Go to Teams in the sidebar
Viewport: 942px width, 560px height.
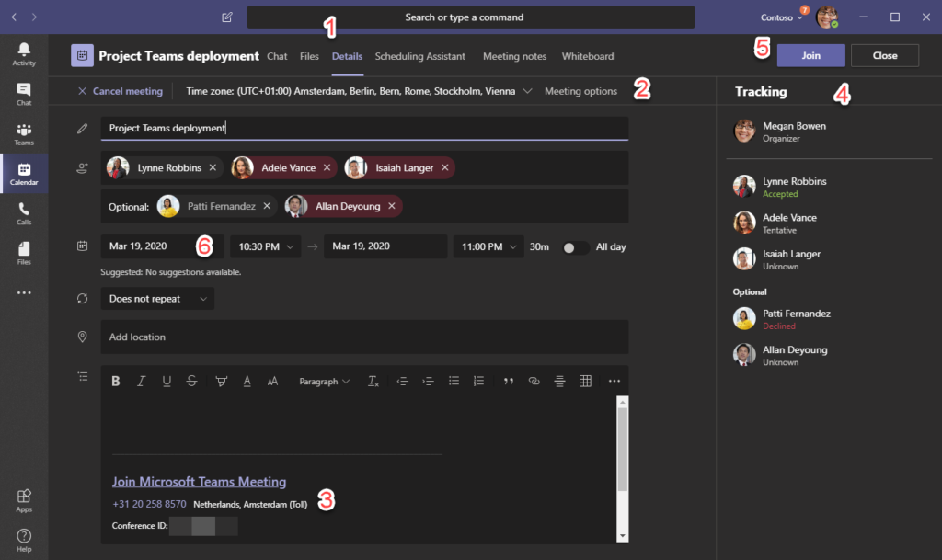click(x=24, y=134)
